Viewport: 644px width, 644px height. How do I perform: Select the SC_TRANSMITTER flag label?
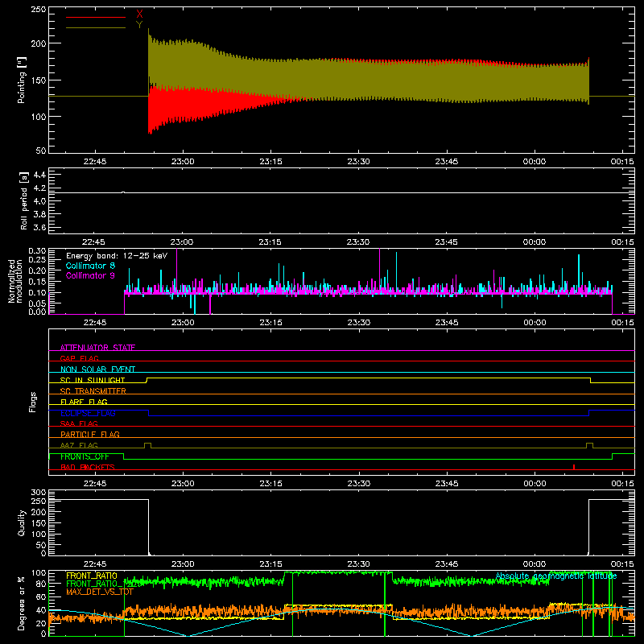click(93, 391)
